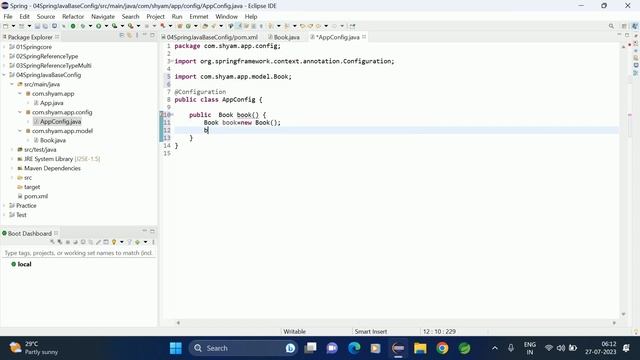Select the local node in Boot Dashboard

[x=24, y=264]
